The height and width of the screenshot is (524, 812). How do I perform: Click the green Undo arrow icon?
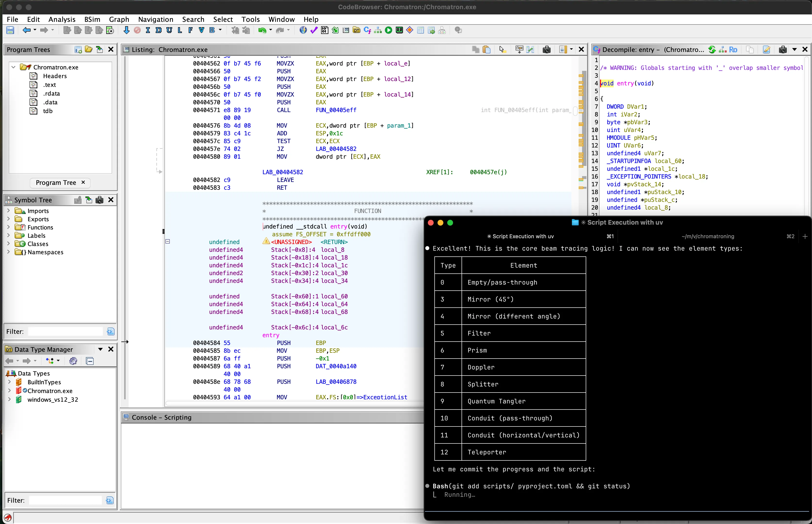coord(262,30)
